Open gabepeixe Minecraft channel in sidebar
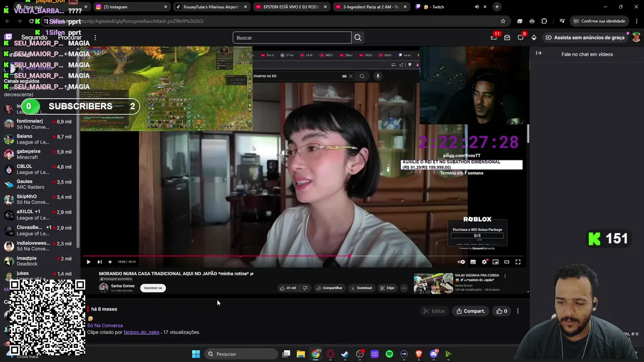 point(38,154)
